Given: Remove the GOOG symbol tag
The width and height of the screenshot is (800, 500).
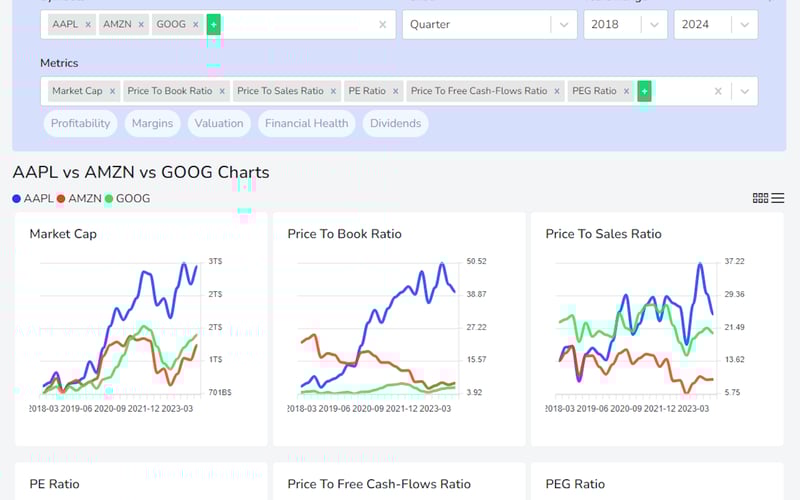Looking at the screenshot, I should click(195, 24).
